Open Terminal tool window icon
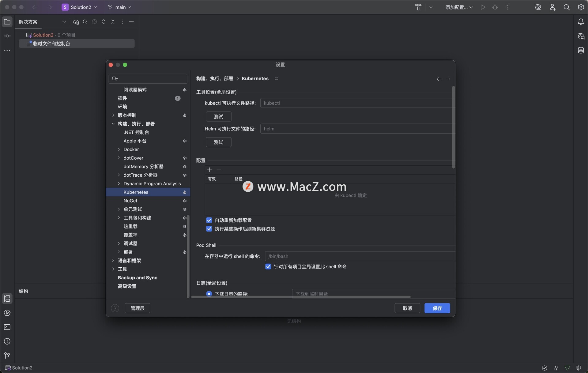588x373 pixels. (x=7, y=327)
